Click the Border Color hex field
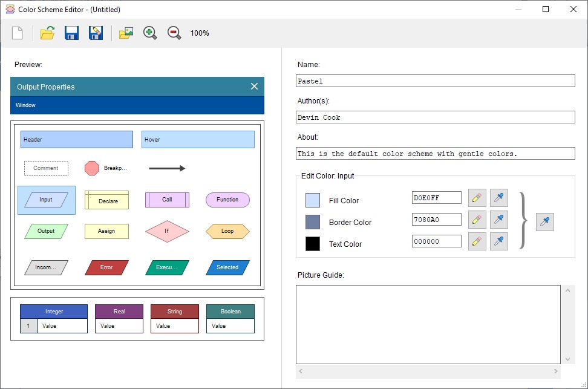This screenshot has width=588, height=389. [x=436, y=220]
